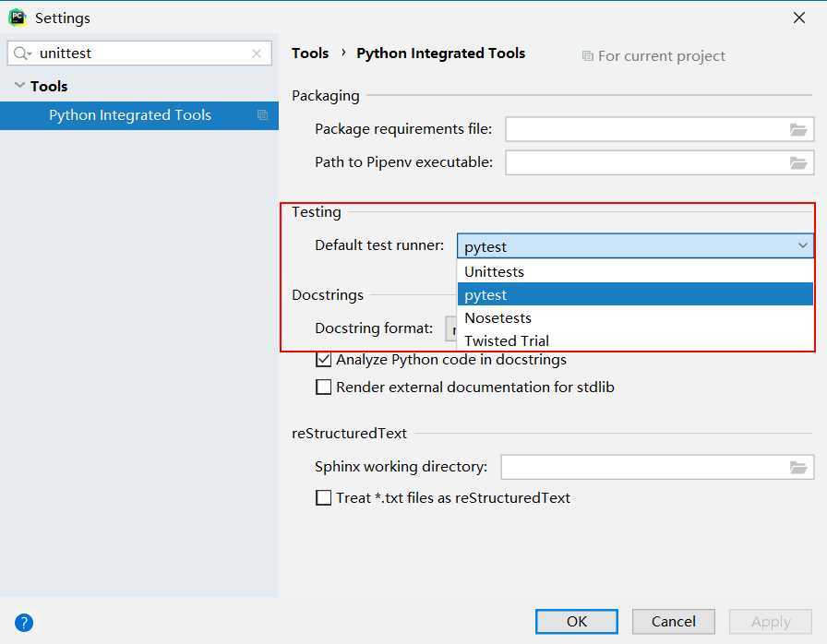The height and width of the screenshot is (644, 827).
Task: Click the Path to Pipenv executable field
Action: 660,162
